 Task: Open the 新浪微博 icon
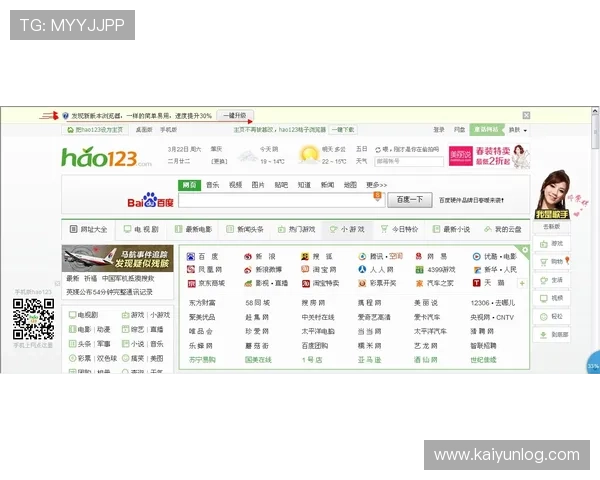click(x=248, y=270)
